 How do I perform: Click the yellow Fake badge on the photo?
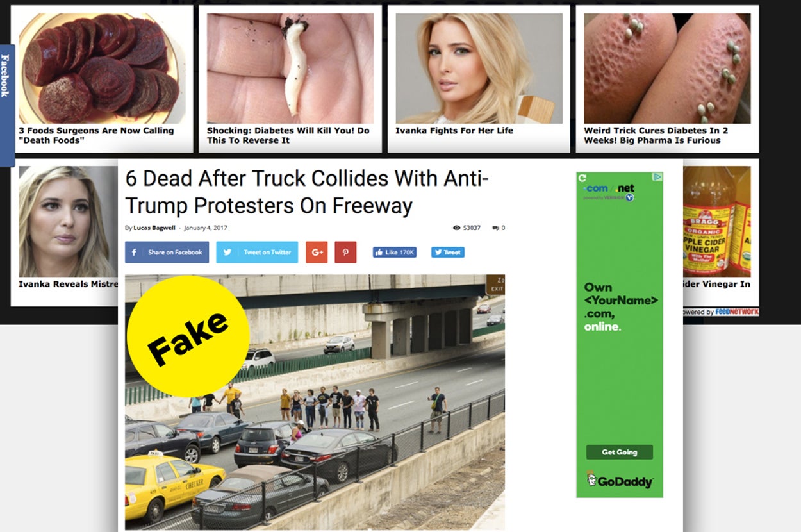pyautogui.click(x=188, y=337)
